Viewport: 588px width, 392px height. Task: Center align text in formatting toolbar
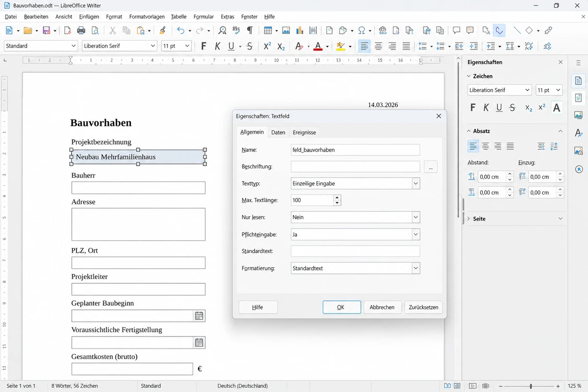coord(379,46)
